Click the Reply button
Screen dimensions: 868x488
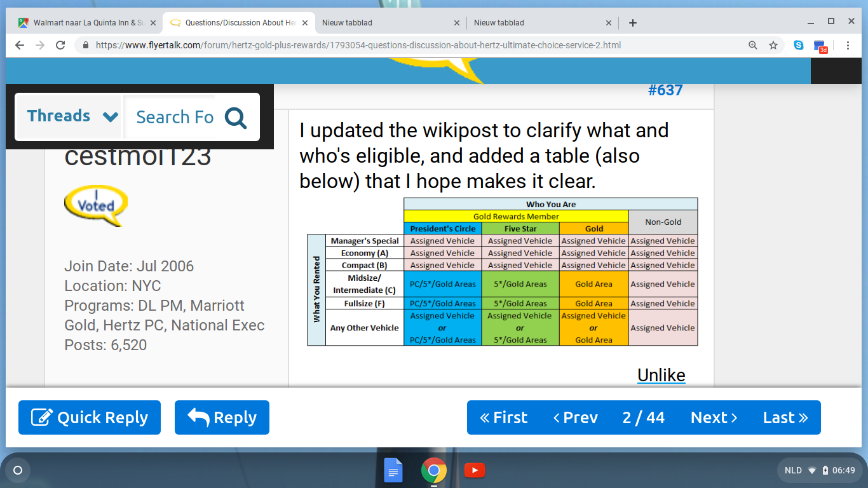(222, 417)
